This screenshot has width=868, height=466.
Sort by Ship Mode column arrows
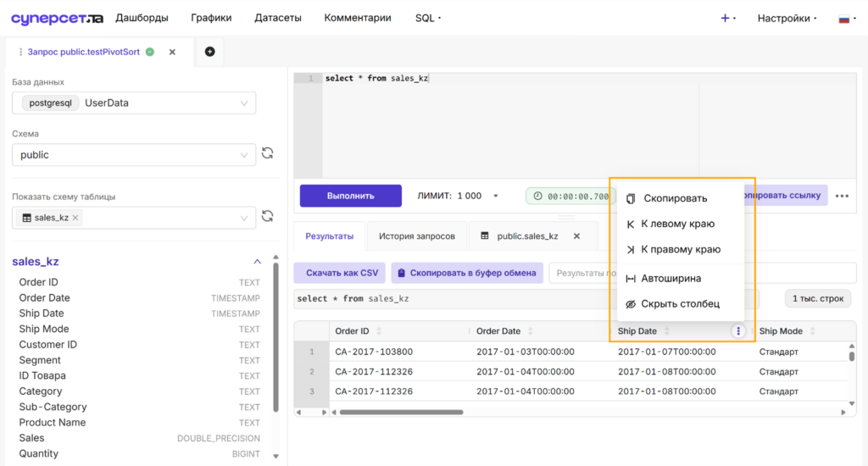pyautogui.click(x=813, y=331)
